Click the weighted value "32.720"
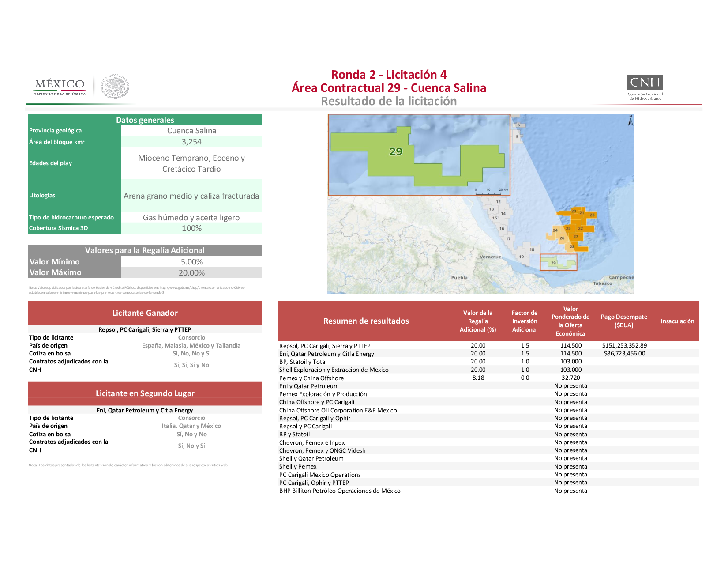 coord(571,378)
